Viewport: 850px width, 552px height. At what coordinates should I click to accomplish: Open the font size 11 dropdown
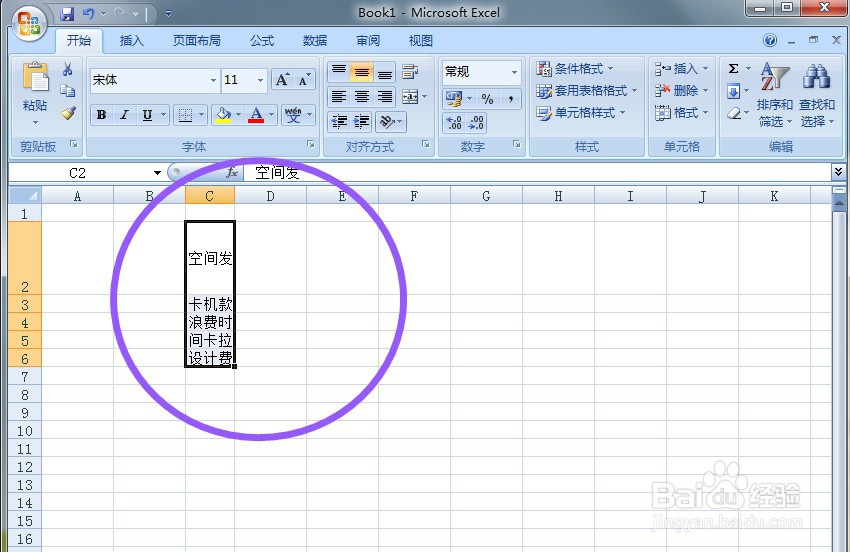click(260, 80)
